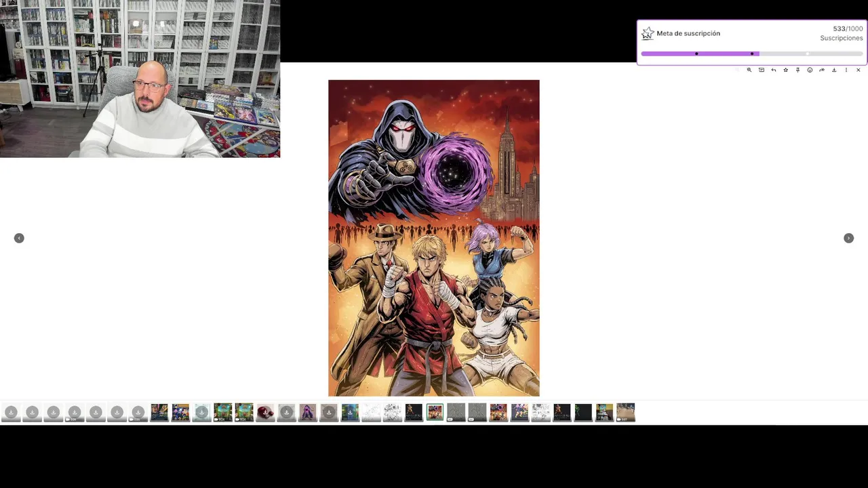
Task: Go to the next image with the right arrow
Action: [848, 238]
